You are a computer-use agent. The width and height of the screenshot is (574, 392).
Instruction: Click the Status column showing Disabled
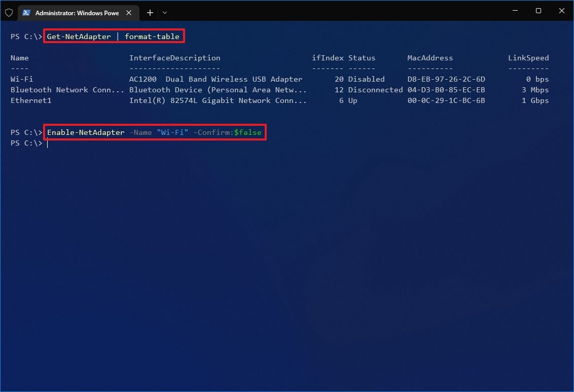tap(366, 79)
